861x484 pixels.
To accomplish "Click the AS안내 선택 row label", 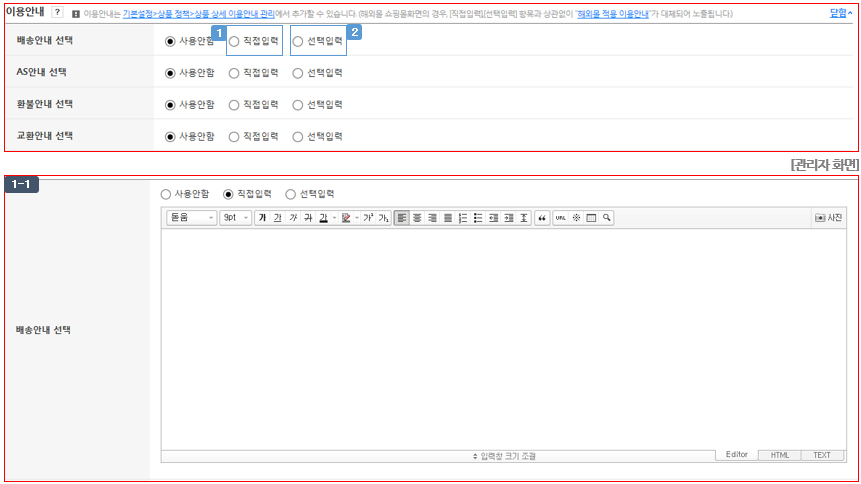I will coord(41,72).
